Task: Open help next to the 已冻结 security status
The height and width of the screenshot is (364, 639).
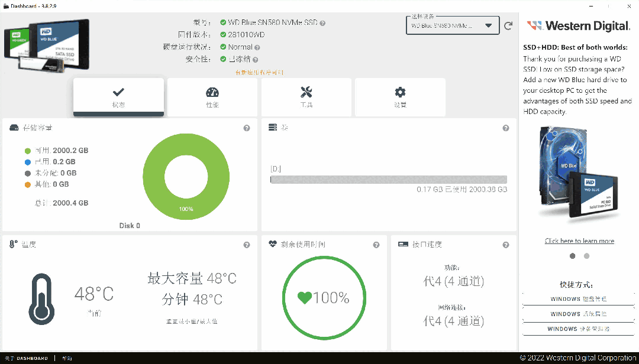Action: pyautogui.click(x=255, y=60)
